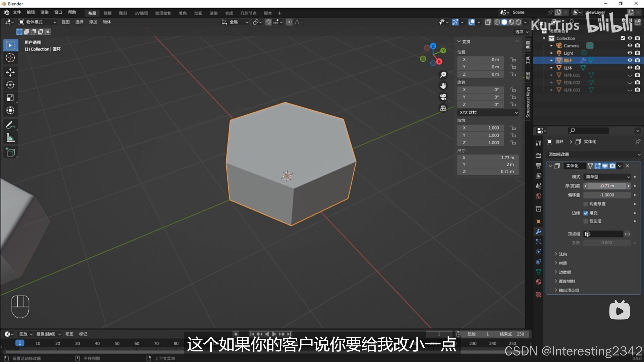Enable the 均衡厚度 checkbox
Screen dimensions: 644x362
(586, 204)
